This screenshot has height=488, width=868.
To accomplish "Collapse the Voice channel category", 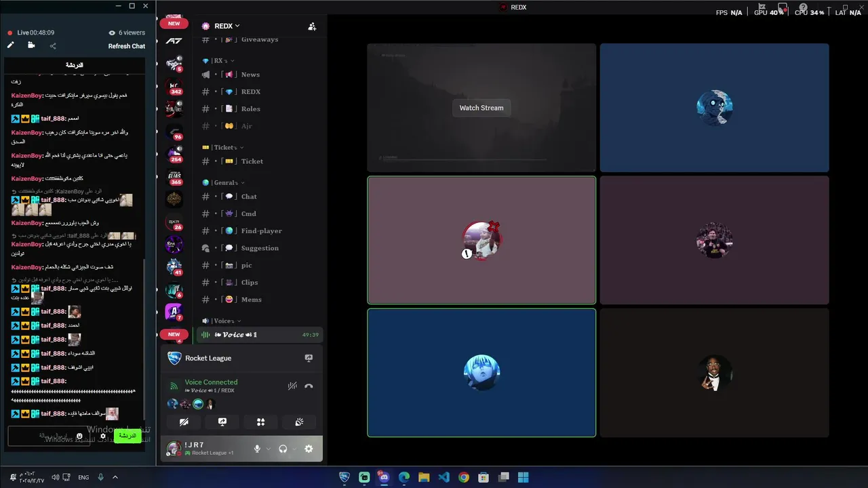I will point(222,321).
